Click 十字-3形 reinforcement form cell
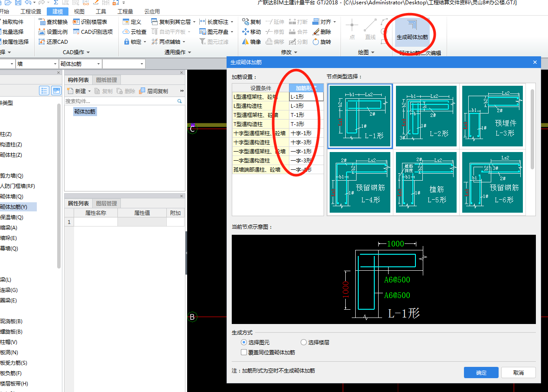548x392 pixels. point(306,142)
